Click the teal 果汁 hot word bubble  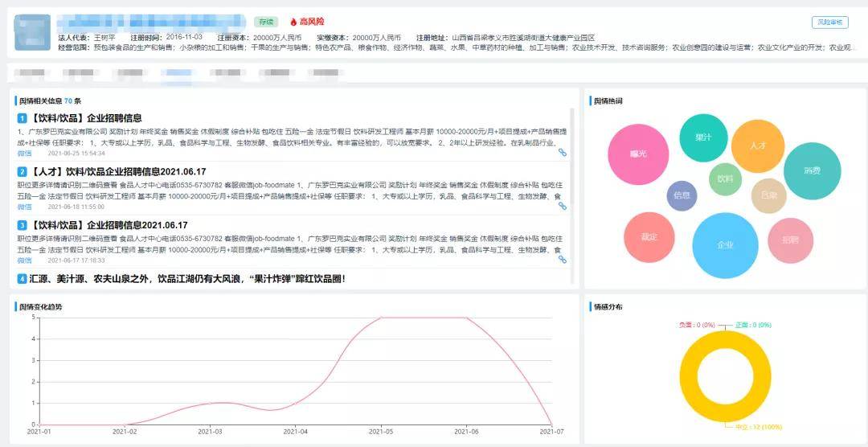coord(703,137)
